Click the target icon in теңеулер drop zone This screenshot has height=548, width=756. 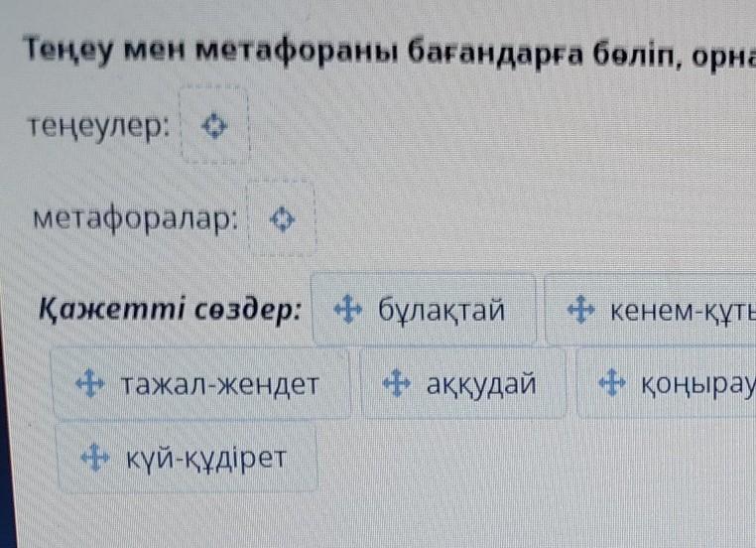(214, 126)
